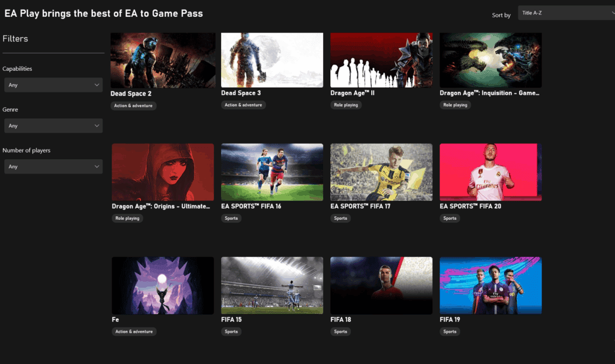Click the EA SPORTS FIFA 16 title
Screen dimensions: 615x364
click(x=251, y=206)
